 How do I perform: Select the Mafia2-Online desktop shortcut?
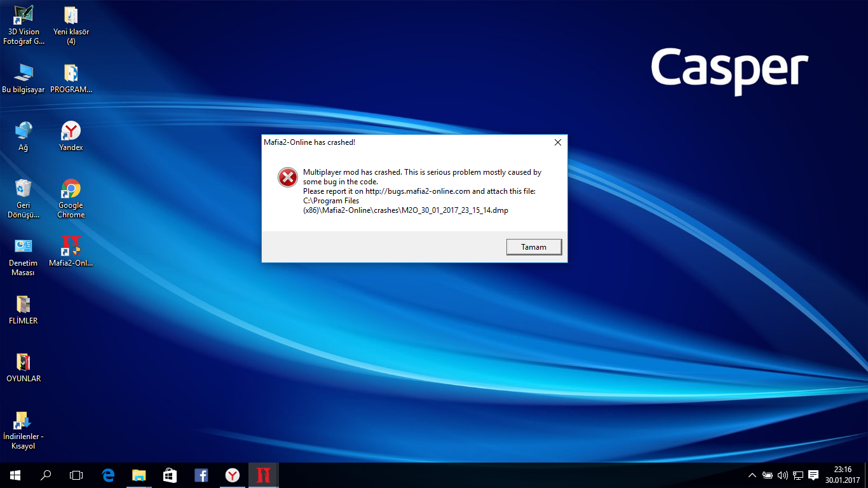point(71,251)
